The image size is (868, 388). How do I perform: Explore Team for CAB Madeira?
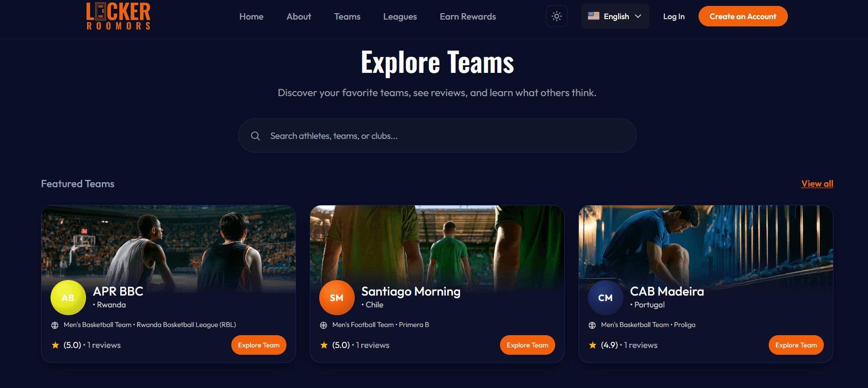point(796,345)
